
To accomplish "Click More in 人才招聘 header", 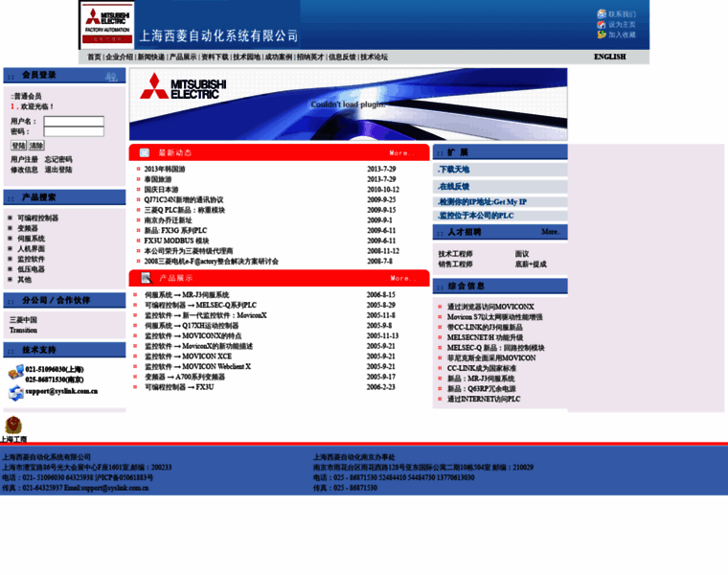I will click(x=550, y=231).
